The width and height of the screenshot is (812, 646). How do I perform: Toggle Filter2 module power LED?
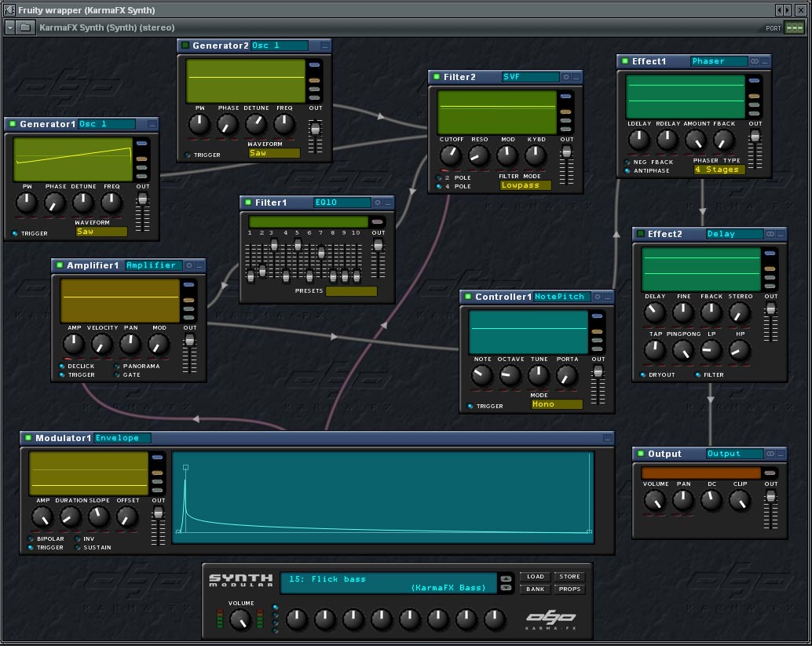click(437, 77)
